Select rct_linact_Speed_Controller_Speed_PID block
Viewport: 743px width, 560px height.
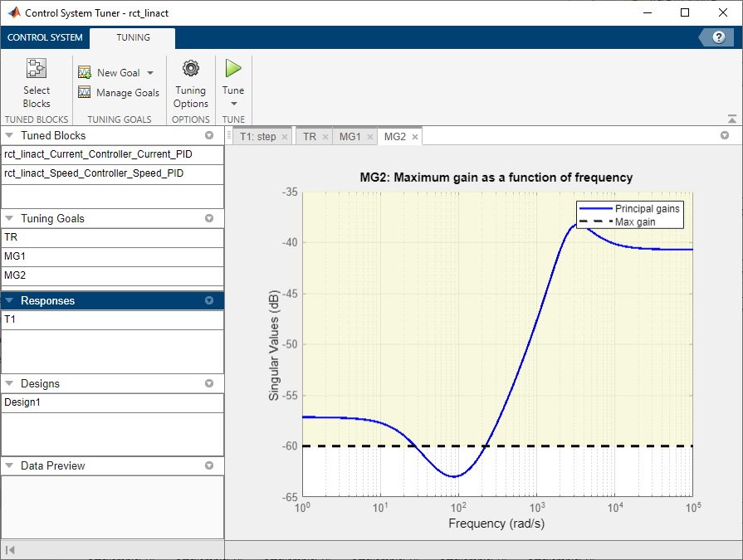coord(94,173)
